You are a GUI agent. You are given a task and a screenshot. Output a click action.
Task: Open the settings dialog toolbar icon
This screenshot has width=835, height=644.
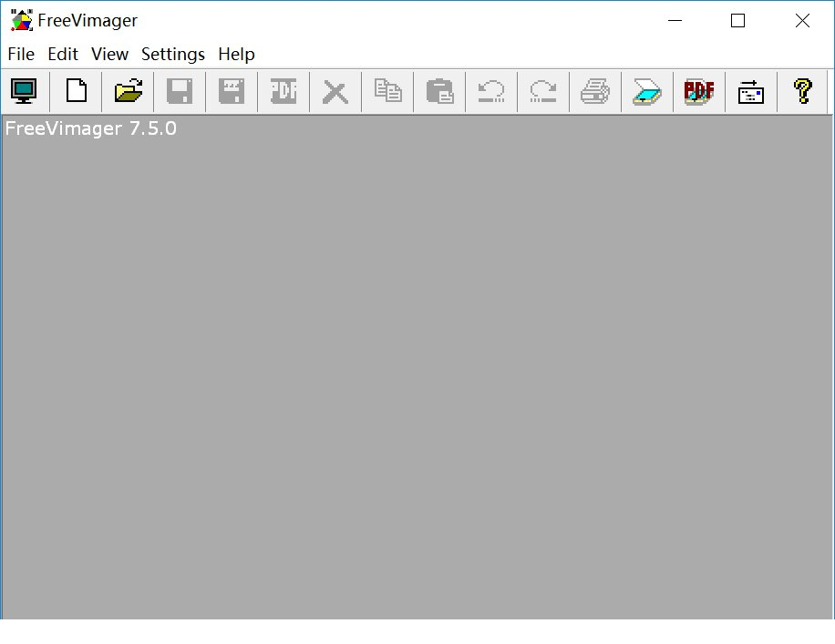(x=751, y=92)
